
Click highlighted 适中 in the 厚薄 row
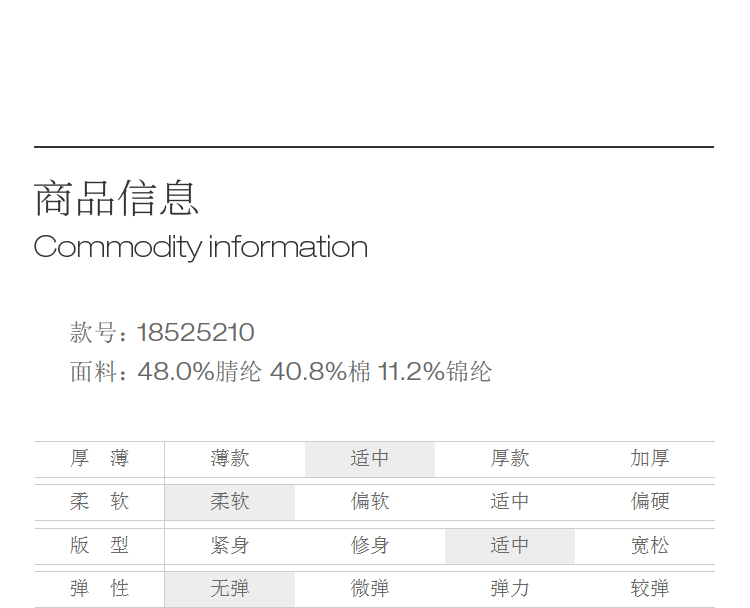(x=370, y=459)
